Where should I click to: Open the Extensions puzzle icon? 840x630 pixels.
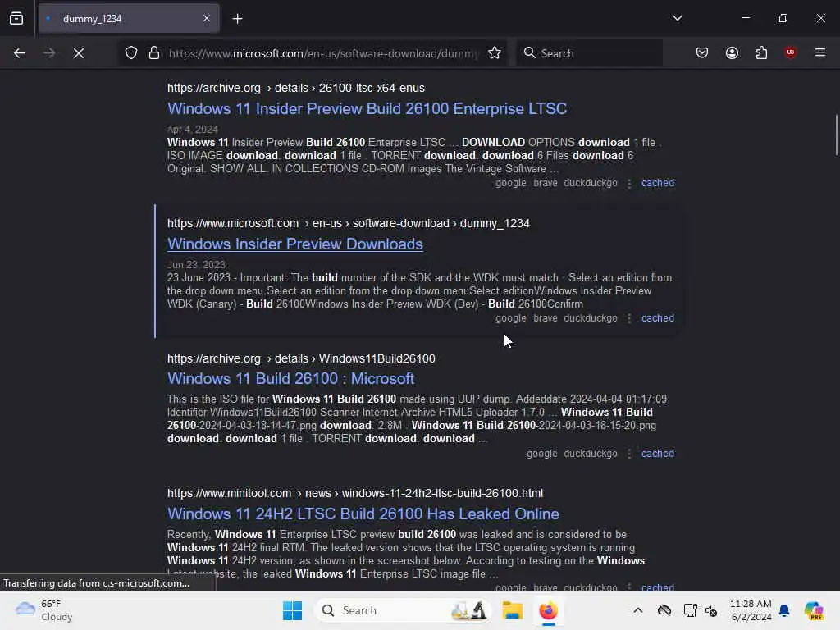click(x=761, y=53)
